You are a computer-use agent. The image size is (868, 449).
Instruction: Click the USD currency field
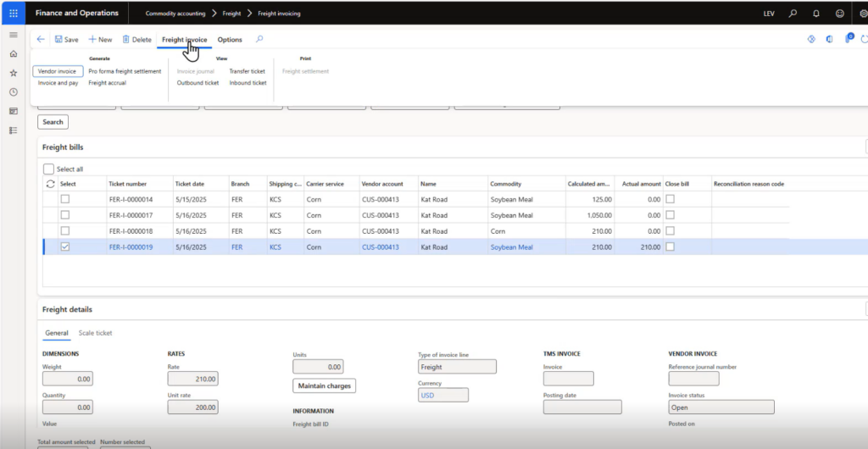click(442, 396)
